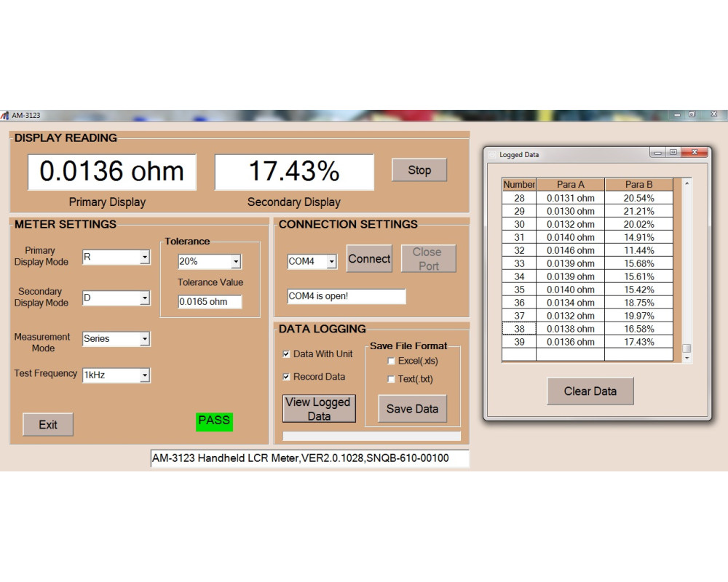Close the Logged Data window
This screenshot has width=728, height=582.
click(x=695, y=153)
